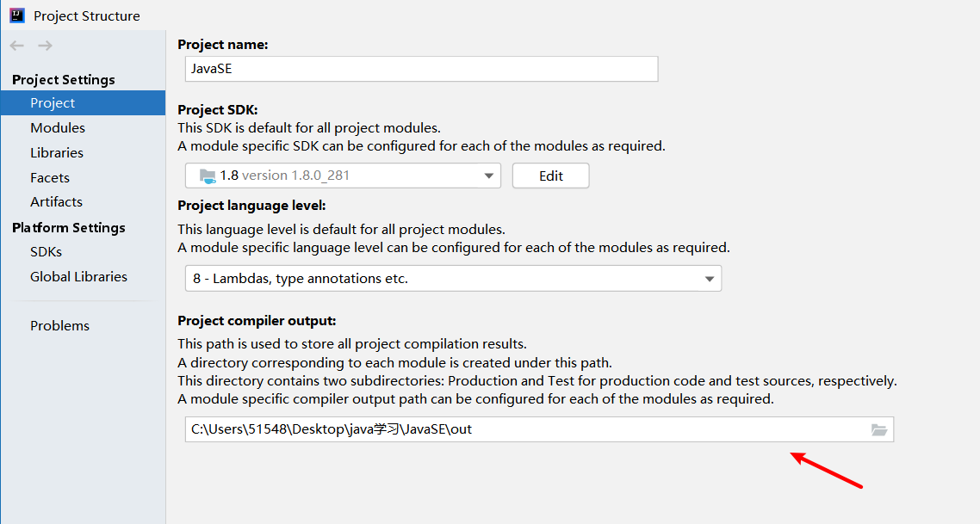This screenshot has height=524, width=980.
Task: Click the Platform Settings section header
Action: pyautogui.click(x=69, y=228)
